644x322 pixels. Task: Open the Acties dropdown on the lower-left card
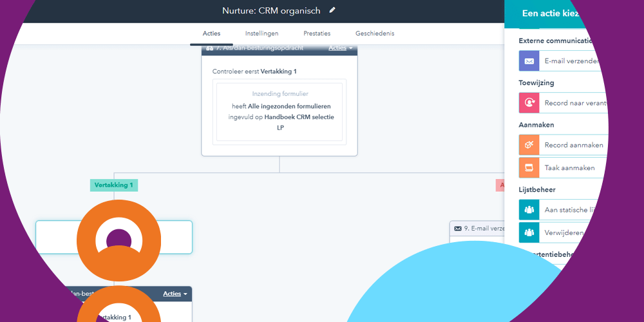coord(175,294)
